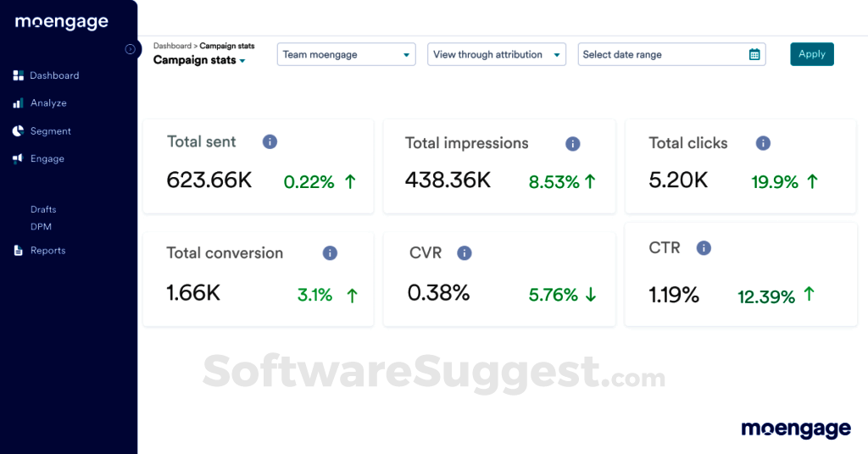Open the Team moengage dropdown
Viewport: 868px width, 454px height.
pos(346,54)
